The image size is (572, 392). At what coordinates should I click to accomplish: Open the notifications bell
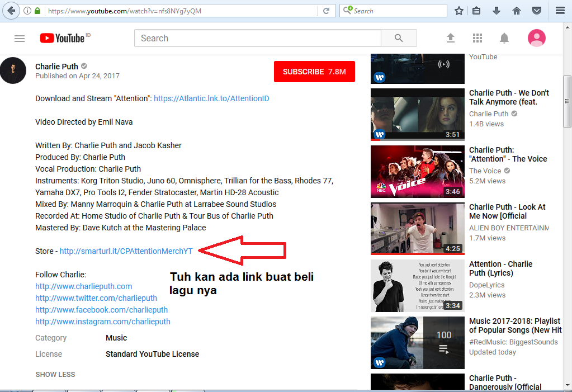click(504, 38)
